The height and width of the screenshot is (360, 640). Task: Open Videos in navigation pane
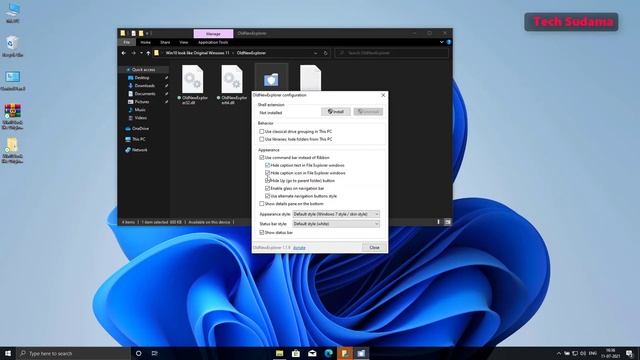(140, 118)
